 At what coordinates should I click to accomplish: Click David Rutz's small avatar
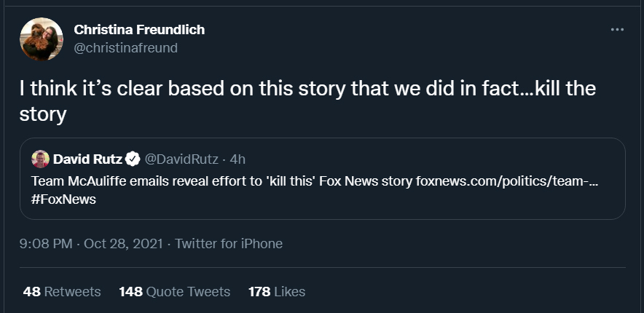(40, 159)
